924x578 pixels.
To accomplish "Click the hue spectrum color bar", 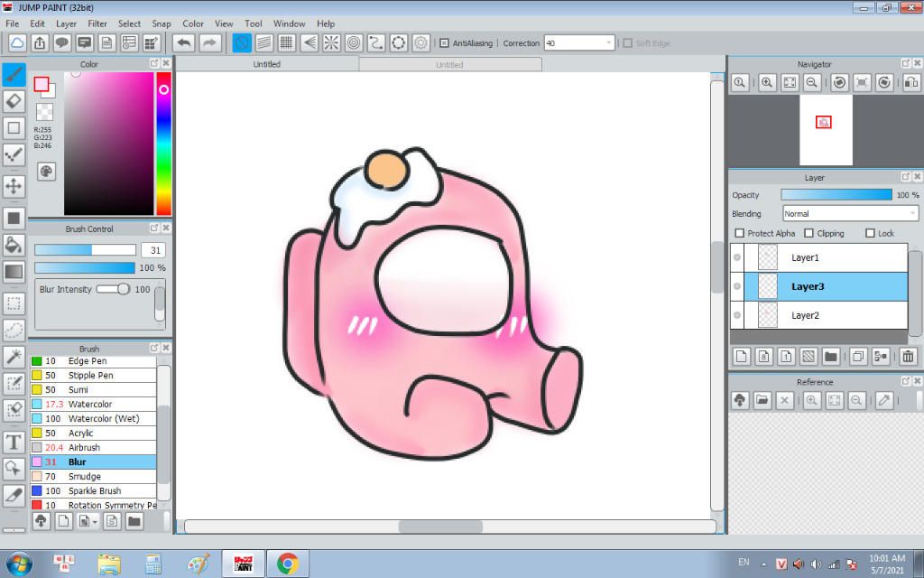I will [x=164, y=144].
